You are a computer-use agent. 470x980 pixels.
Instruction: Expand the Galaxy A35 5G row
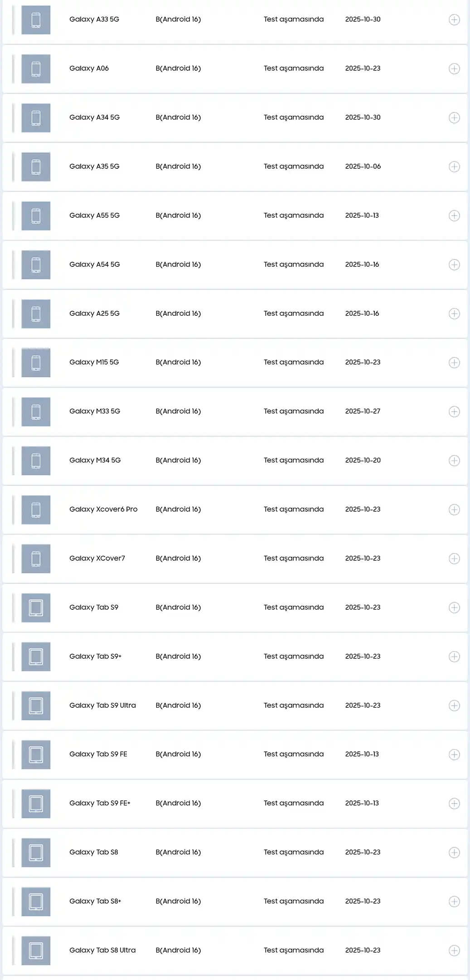(454, 167)
